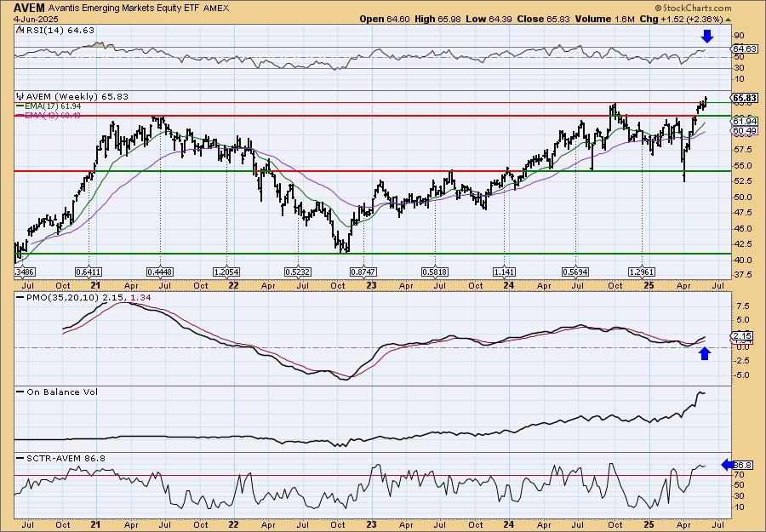Image resolution: width=766 pixels, height=532 pixels.
Task: Click the 42.5 price axis label
Action: 742,244
